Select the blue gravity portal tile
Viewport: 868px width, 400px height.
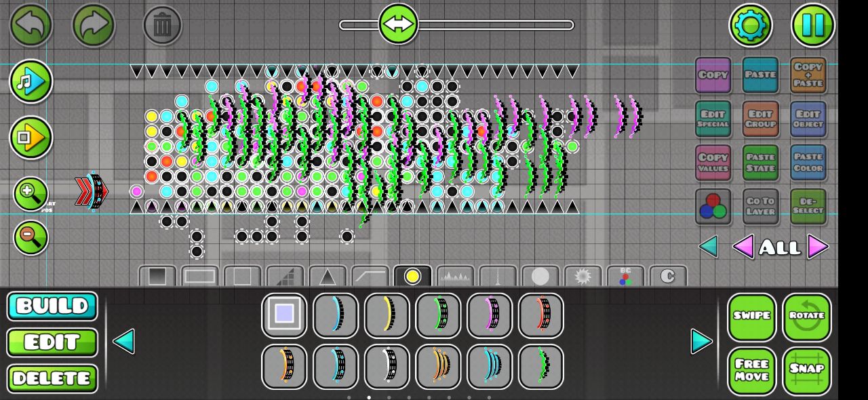336,315
